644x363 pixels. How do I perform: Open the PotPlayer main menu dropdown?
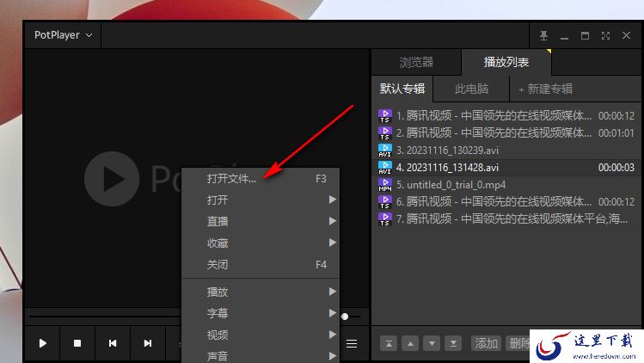click(x=63, y=35)
